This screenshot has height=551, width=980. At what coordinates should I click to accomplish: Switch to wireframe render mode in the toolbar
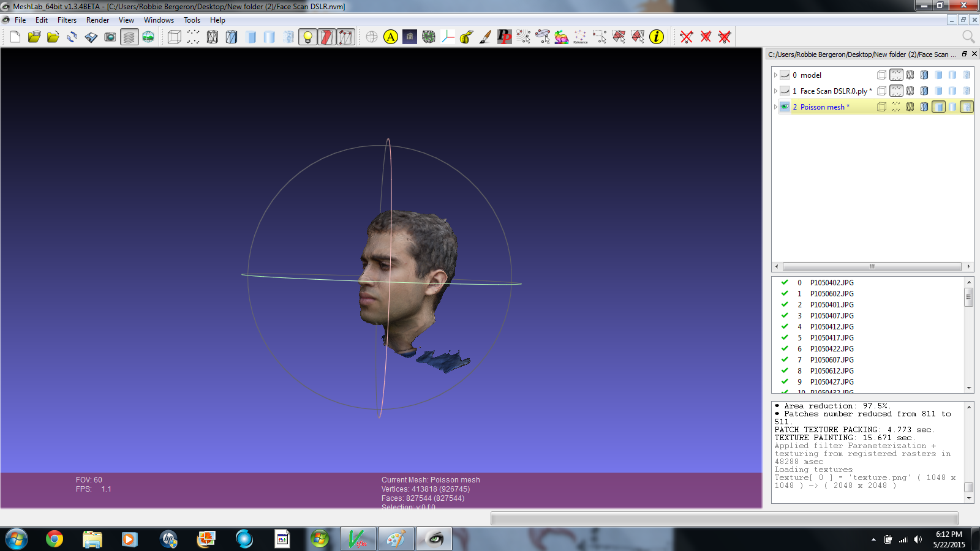point(213,37)
